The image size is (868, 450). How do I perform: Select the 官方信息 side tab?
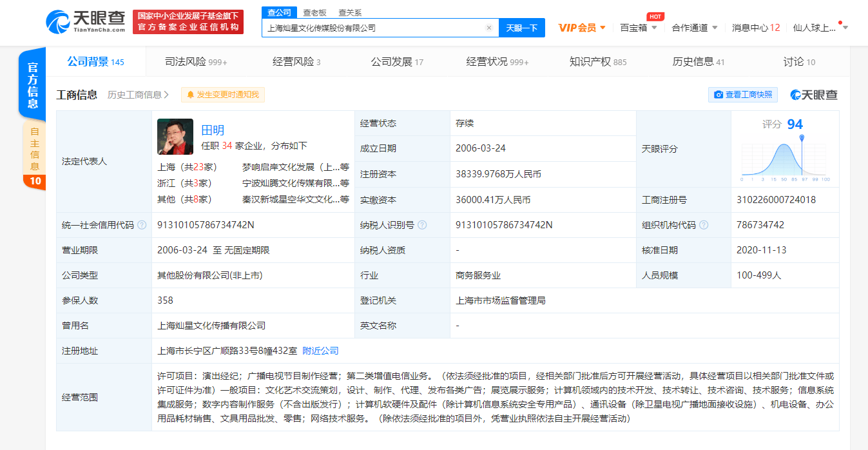32,86
